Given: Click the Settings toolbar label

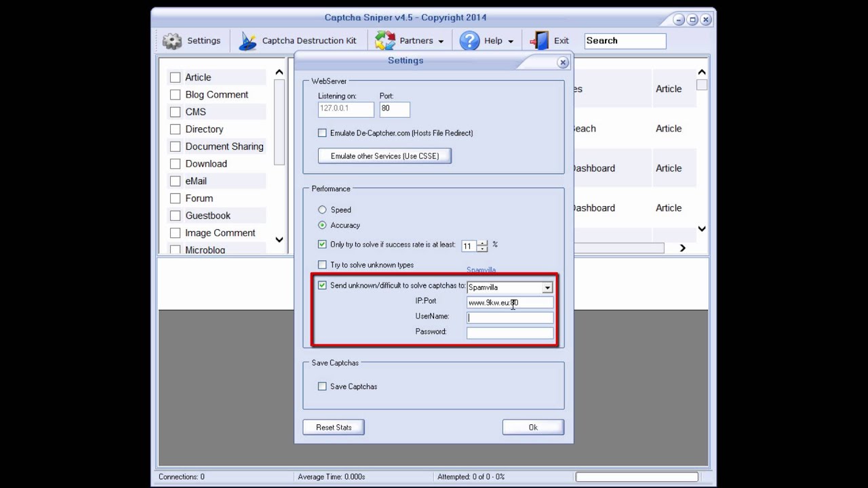Looking at the screenshot, I should click(x=203, y=41).
